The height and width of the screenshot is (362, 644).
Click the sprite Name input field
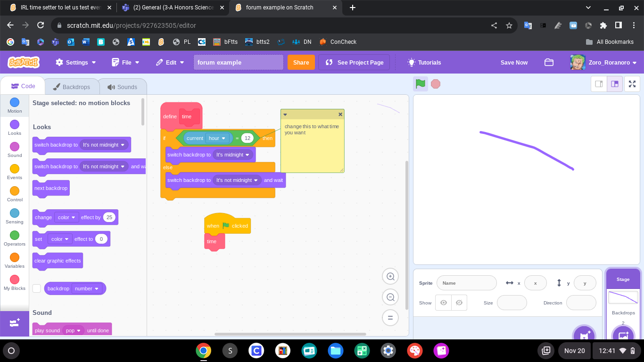click(467, 283)
